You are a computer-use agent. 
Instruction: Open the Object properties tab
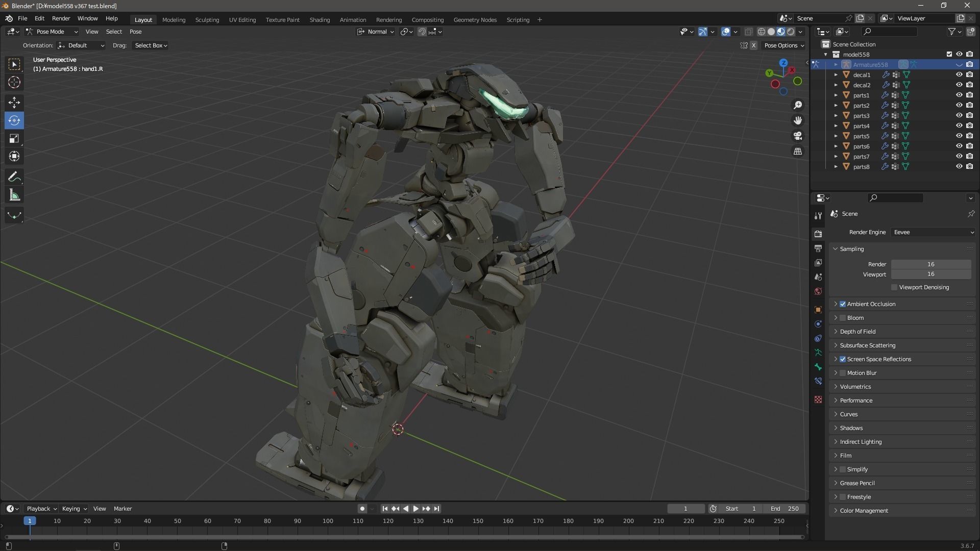pos(818,310)
